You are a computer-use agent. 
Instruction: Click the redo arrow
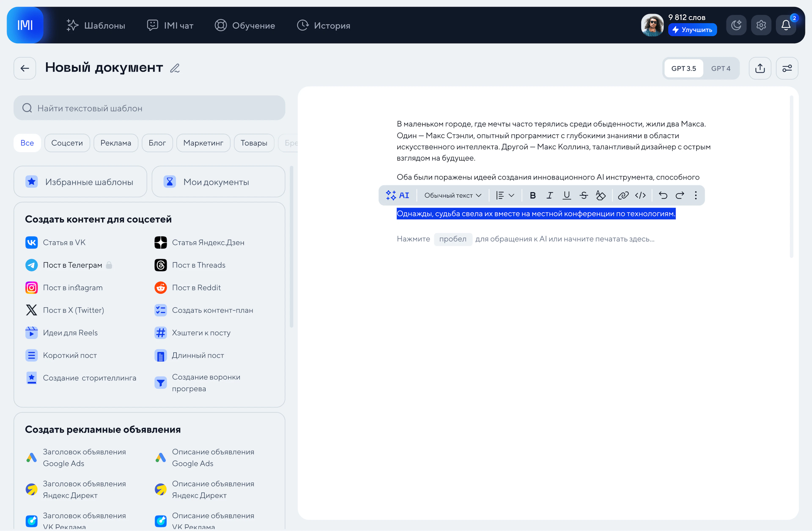[x=680, y=195]
